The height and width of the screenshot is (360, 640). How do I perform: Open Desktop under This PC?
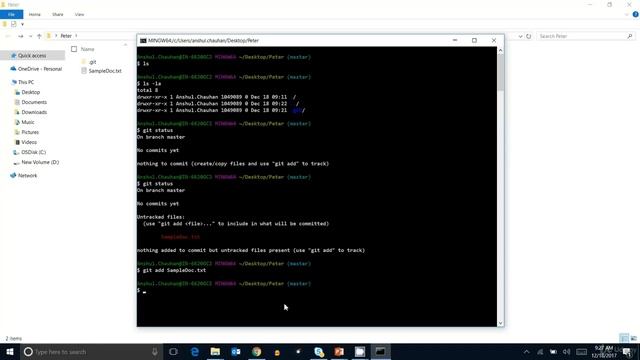pos(31,92)
